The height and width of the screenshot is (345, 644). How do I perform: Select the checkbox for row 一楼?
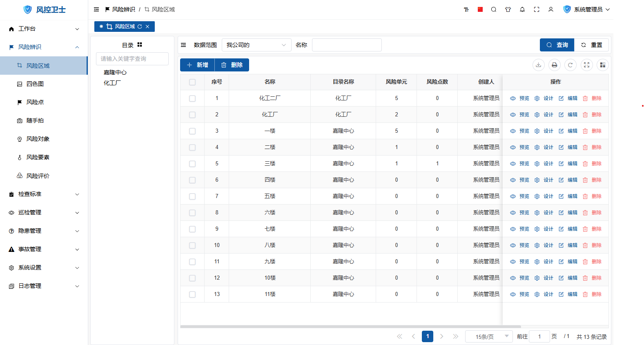coord(192,131)
